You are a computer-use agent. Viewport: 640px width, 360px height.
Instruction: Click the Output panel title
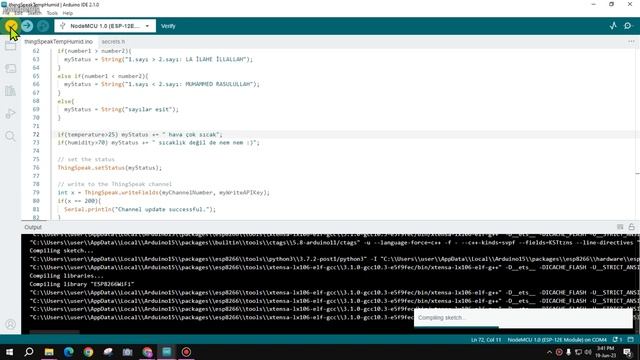[33, 227]
